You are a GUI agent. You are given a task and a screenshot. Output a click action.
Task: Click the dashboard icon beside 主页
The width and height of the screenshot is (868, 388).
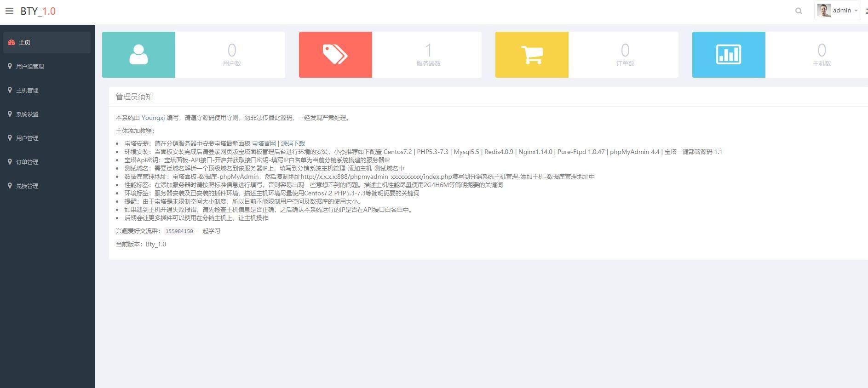point(11,42)
